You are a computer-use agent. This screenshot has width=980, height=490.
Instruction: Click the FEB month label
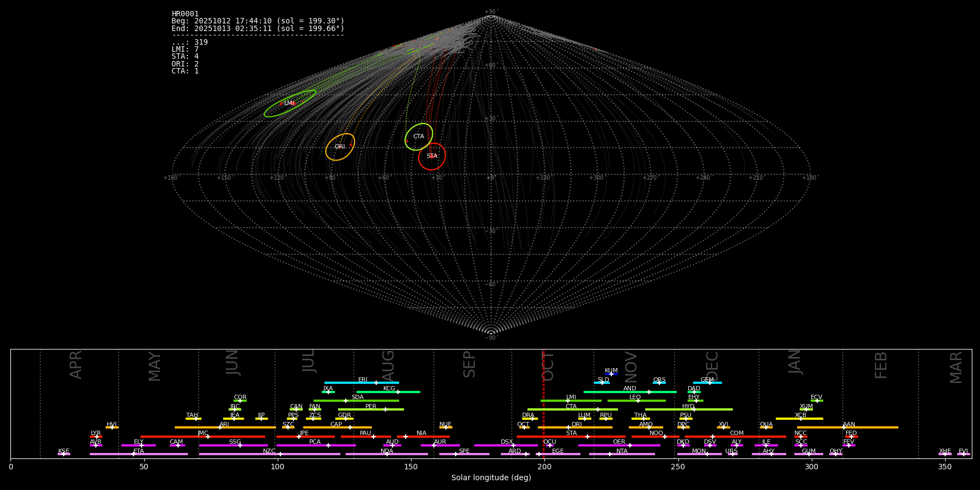tap(881, 365)
